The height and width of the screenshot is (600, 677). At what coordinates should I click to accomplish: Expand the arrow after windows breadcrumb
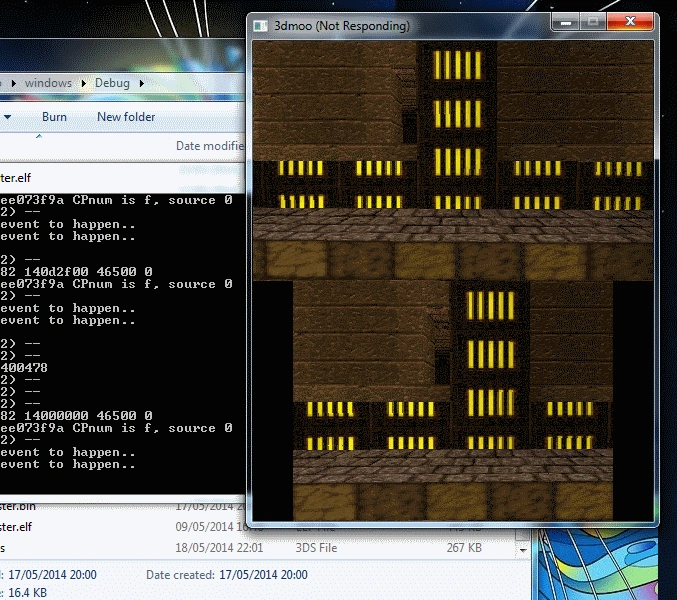[x=83, y=83]
